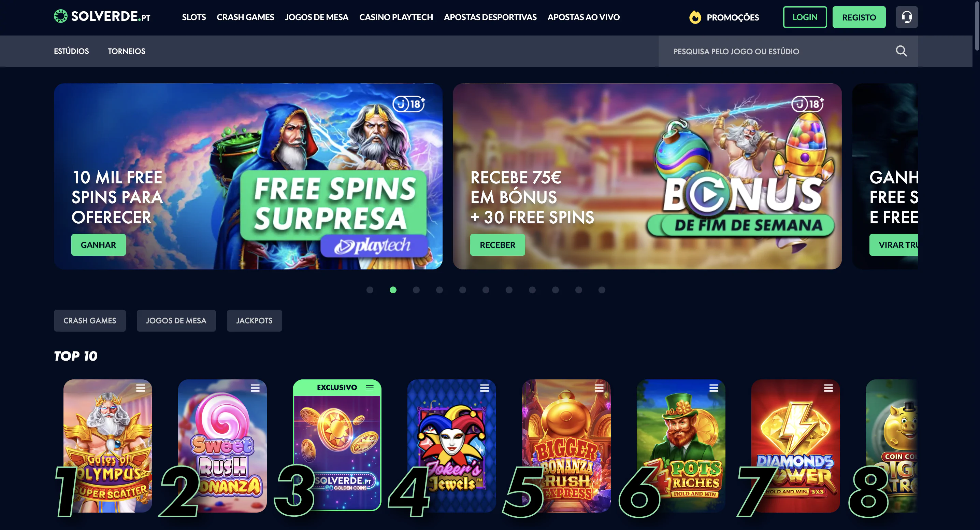This screenshot has height=530, width=980.
Task: Open the Crash Games top menu
Action: coord(245,17)
